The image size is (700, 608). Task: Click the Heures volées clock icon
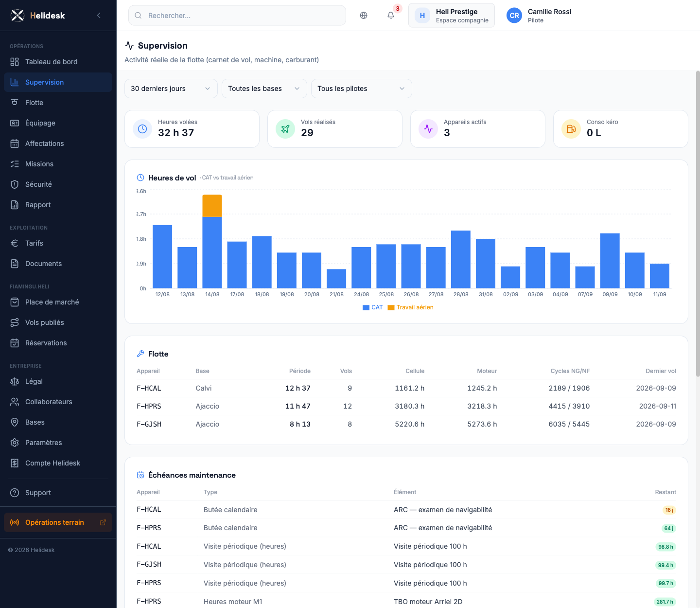tap(142, 129)
